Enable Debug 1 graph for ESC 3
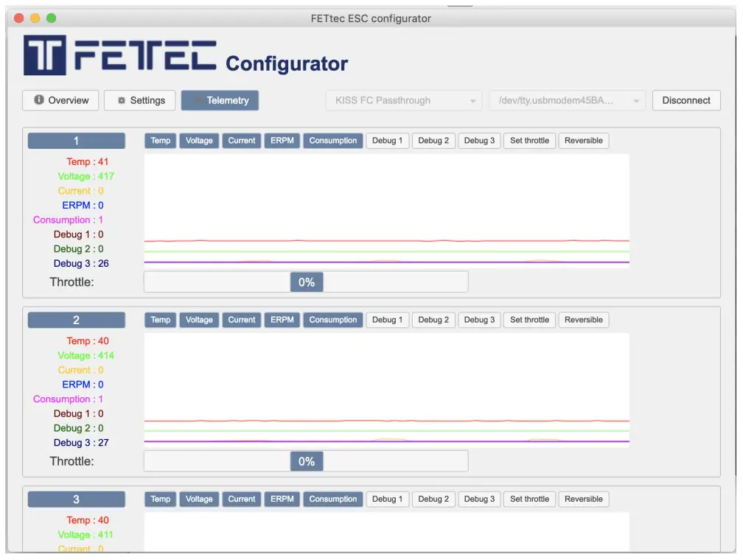 387,499
